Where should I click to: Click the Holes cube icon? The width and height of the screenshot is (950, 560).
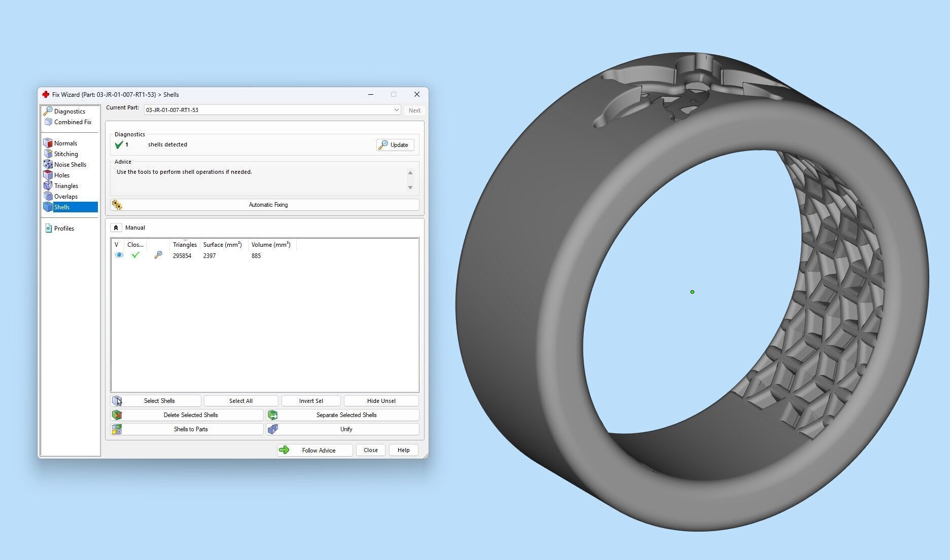pos(48,175)
